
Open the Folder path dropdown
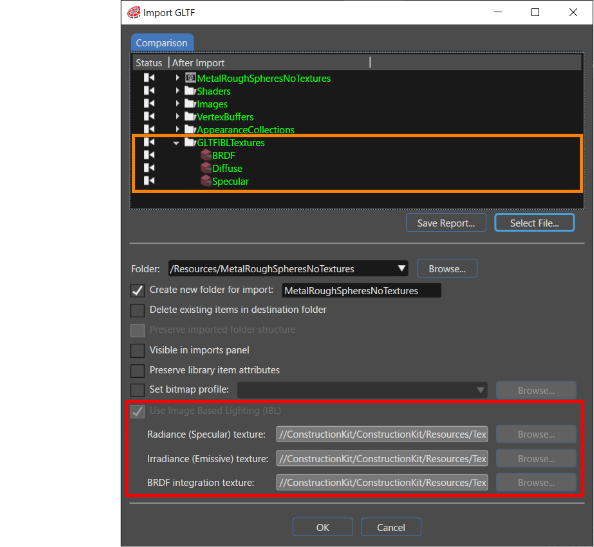[402, 269]
